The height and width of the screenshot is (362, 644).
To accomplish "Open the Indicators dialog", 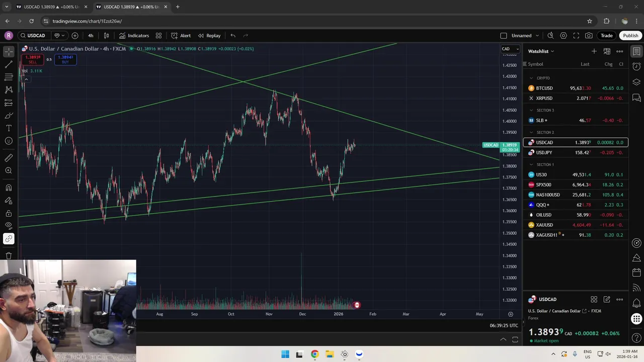I will tap(134, 36).
